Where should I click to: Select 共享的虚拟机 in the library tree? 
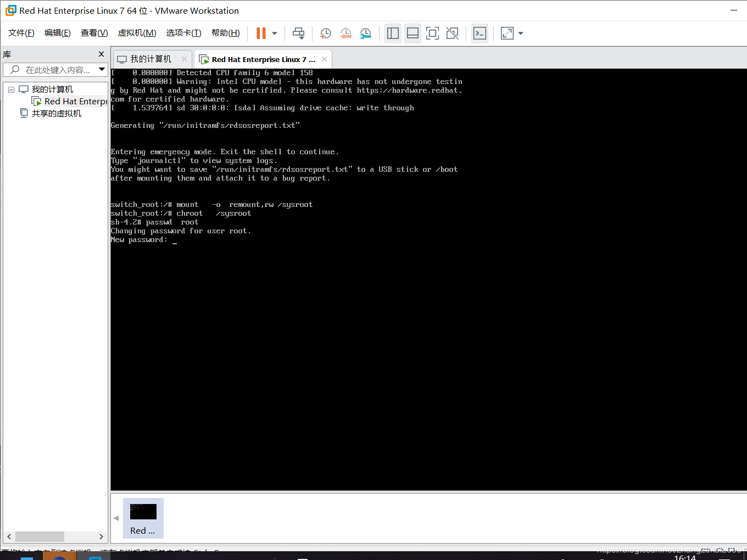coord(57,113)
